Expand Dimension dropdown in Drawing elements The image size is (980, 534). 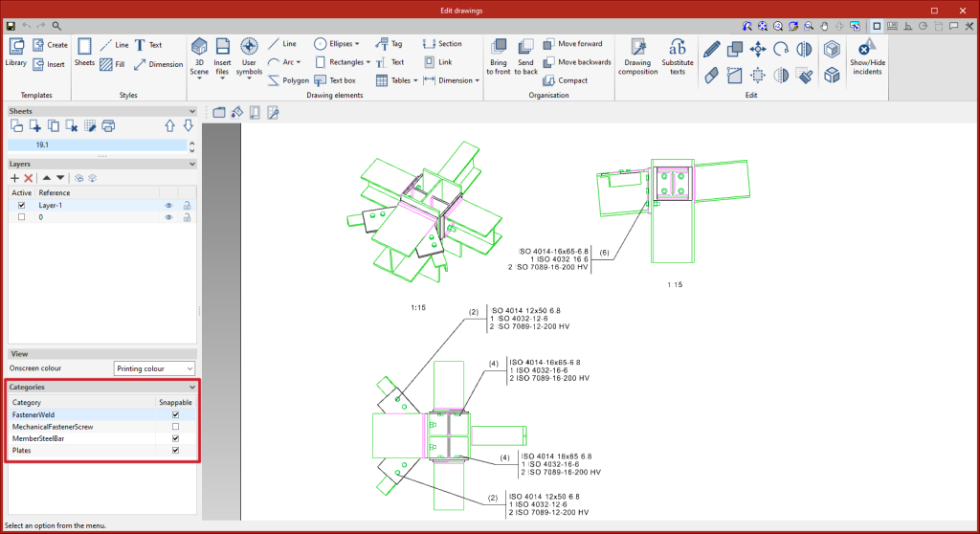pos(477,80)
